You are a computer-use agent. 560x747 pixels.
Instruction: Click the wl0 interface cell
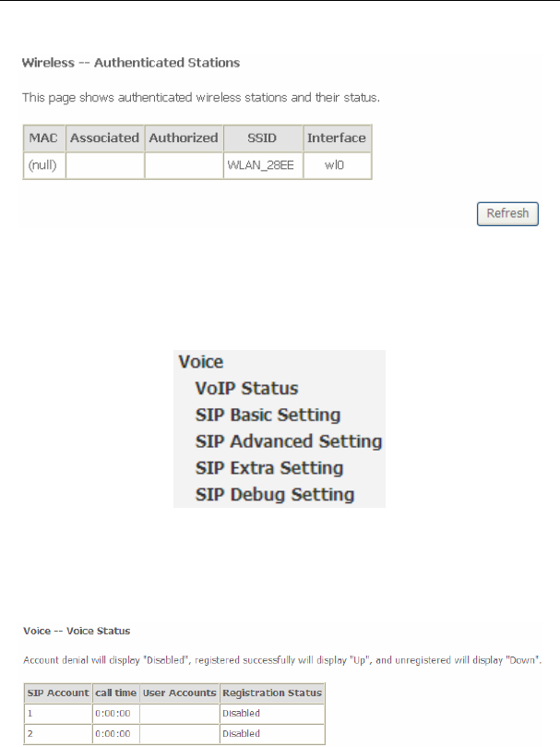tap(337, 166)
